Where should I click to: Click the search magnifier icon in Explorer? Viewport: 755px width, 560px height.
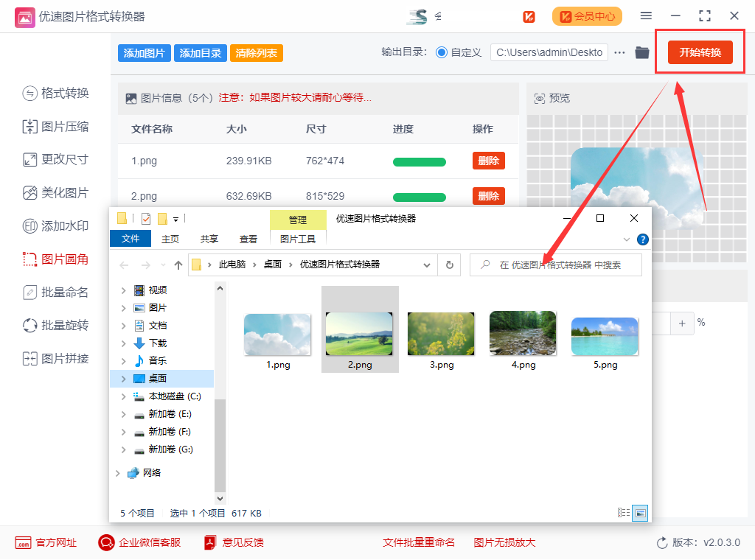(485, 265)
